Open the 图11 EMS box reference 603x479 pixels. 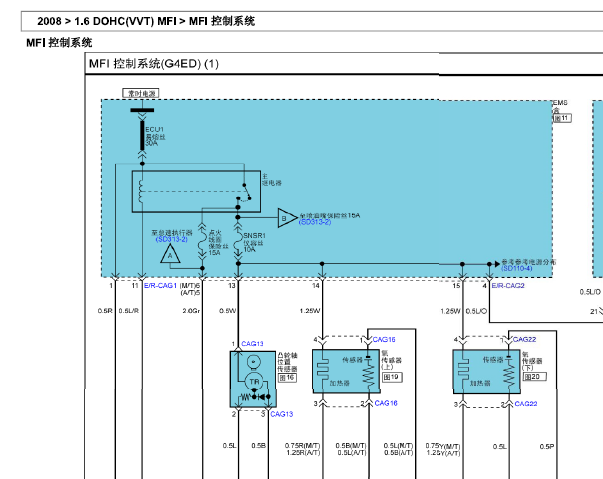(x=562, y=118)
